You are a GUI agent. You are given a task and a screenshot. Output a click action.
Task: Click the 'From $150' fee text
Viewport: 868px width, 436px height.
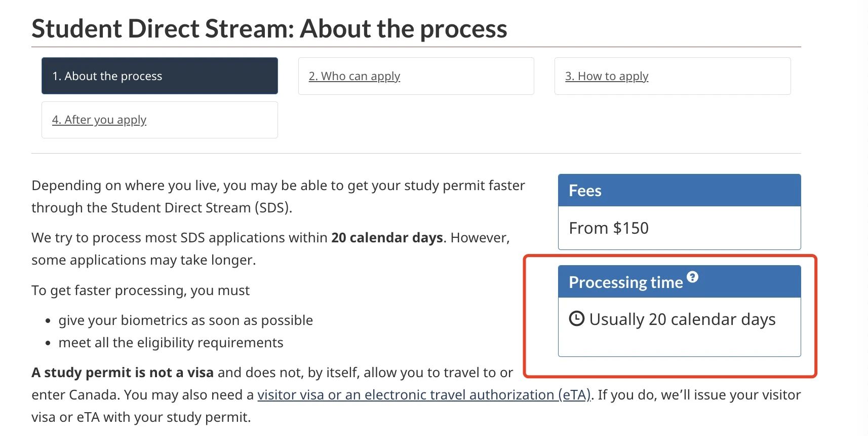pyautogui.click(x=609, y=228)
